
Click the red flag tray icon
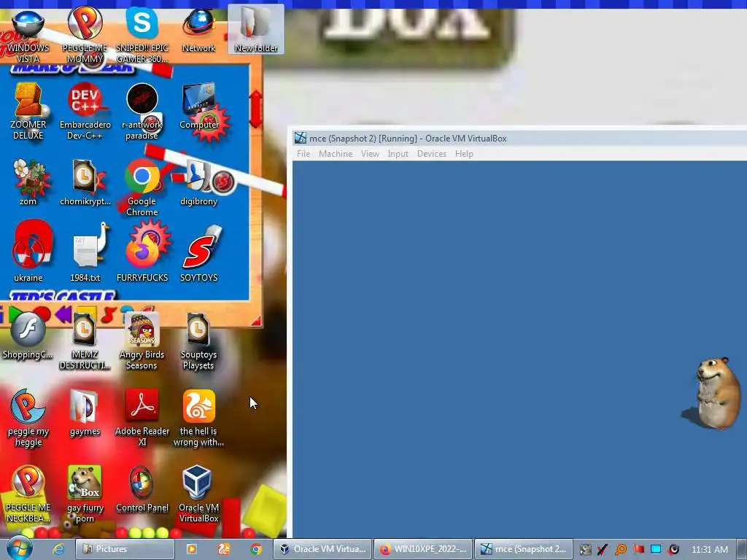click(x=638, y=549)
